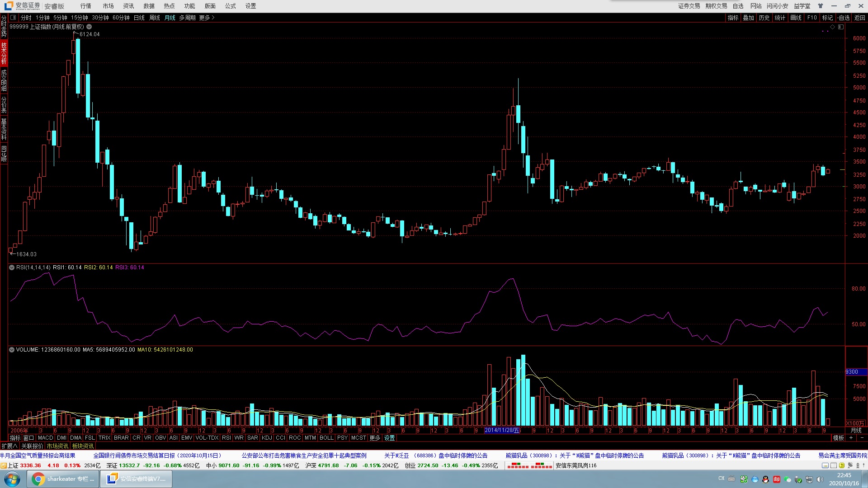
Task: Click the WeChat tray icon
Action: 788,479
